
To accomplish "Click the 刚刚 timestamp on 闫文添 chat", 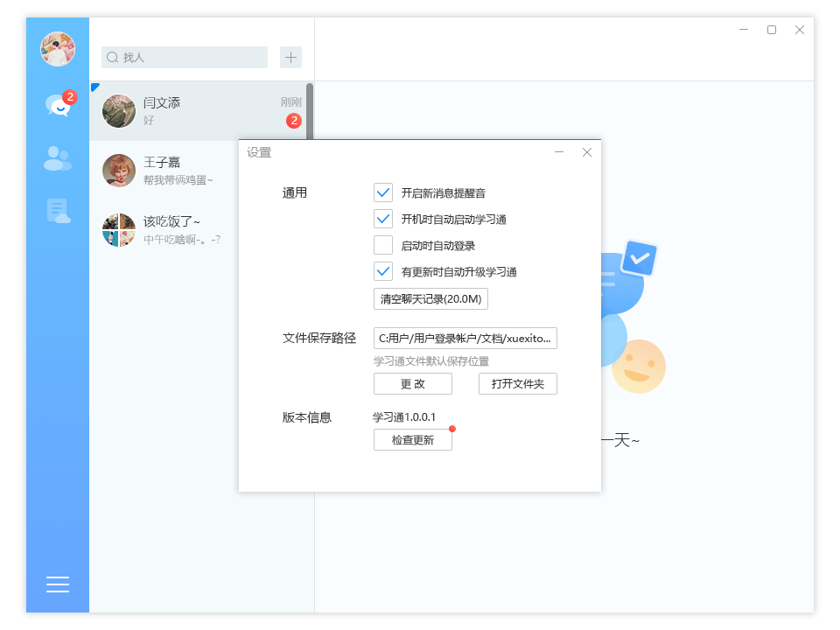I will click(290, 102).
